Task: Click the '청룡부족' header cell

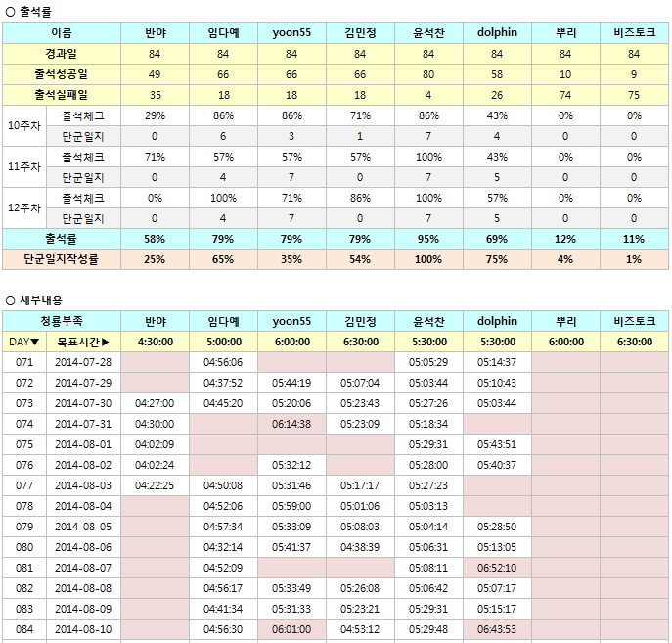Action: 62,321
